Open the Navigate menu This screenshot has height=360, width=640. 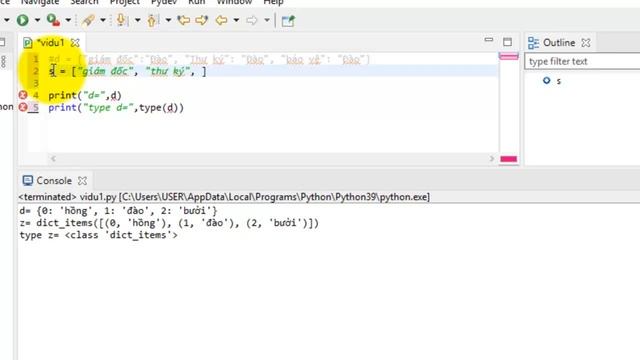(x=40, y=2)
